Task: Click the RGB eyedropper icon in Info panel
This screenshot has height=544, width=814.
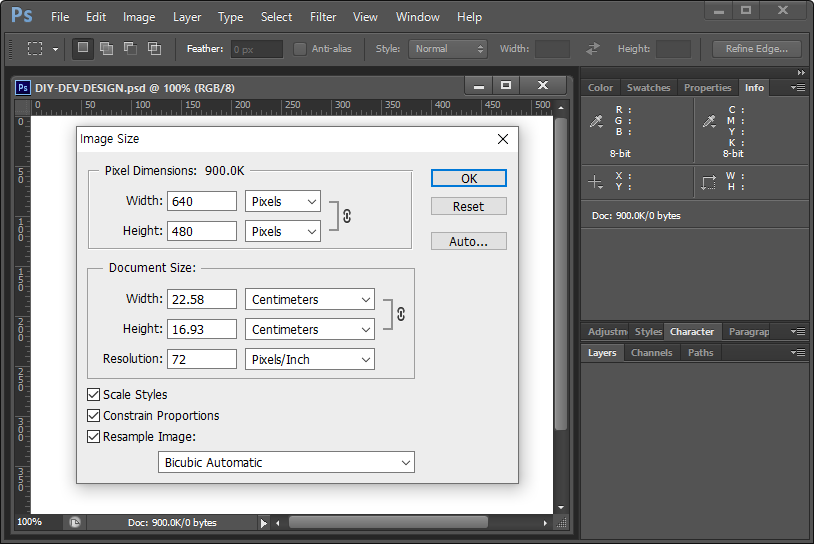Action: 596,121
